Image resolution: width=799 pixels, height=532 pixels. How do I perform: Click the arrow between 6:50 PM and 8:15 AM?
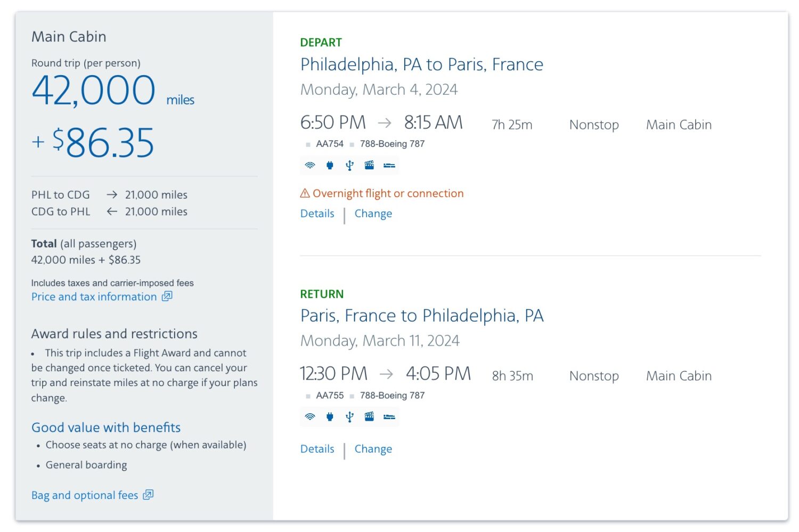385,122
